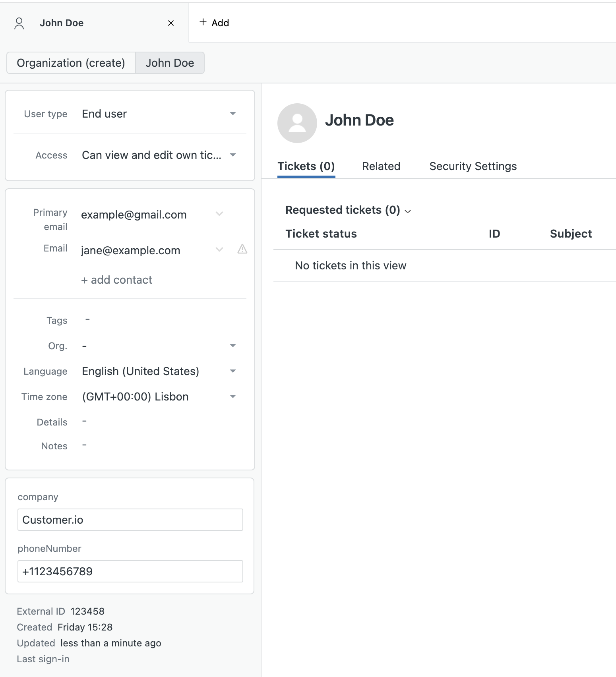Click the External ID value 123458

(x=87, y=611)
